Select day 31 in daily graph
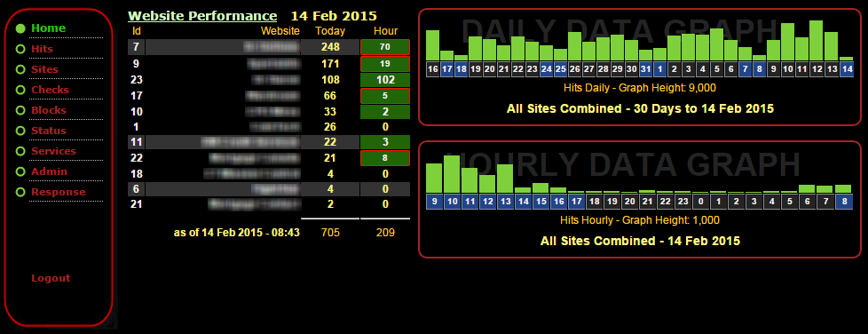The height and width of the screenshot is (334, 868). pyautogui.click(x=645, y=69)
